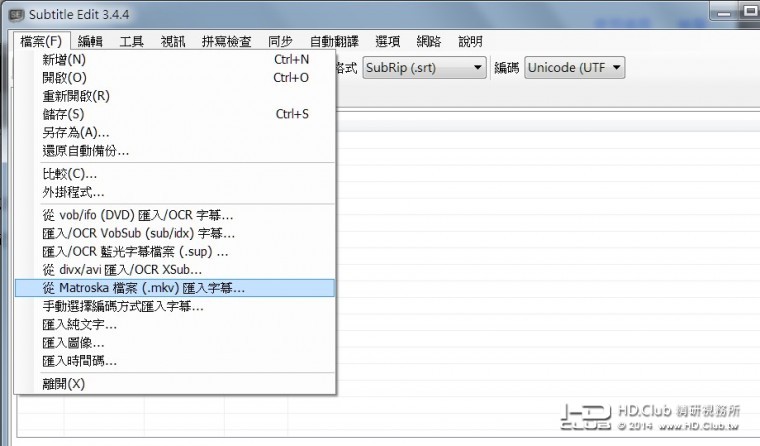Select 重新開啟(R) menu entry
Image resolution: width=760 pixels, height=446 pixels.
click(175, 96)
